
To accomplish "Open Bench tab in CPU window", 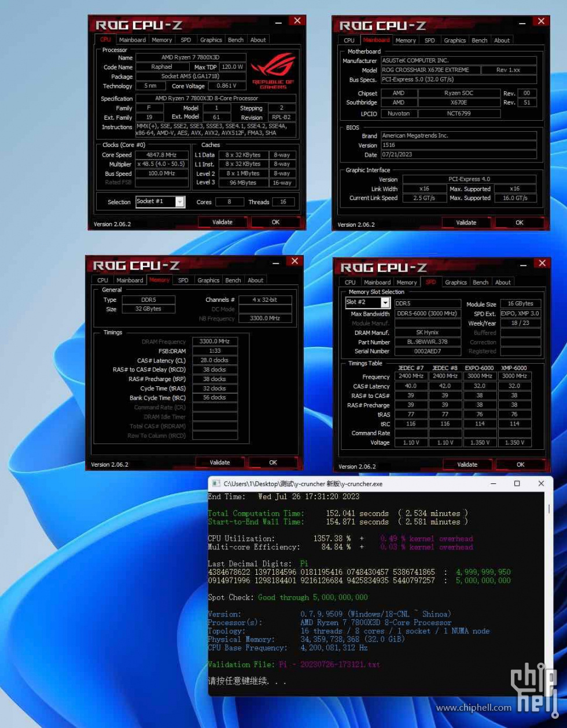I will click(235, 40).
